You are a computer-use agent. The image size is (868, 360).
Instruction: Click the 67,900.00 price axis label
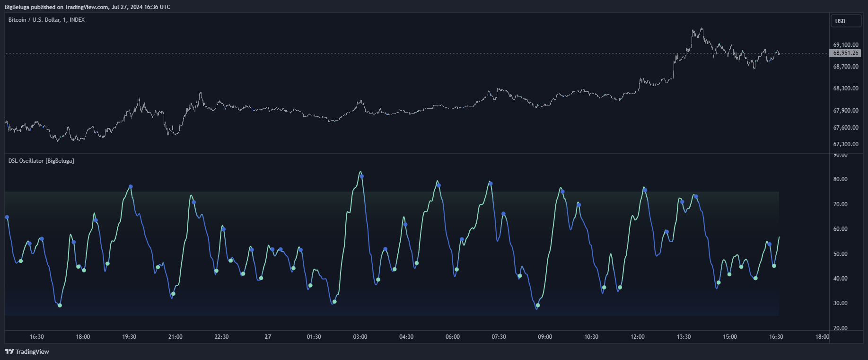(846, 111)
